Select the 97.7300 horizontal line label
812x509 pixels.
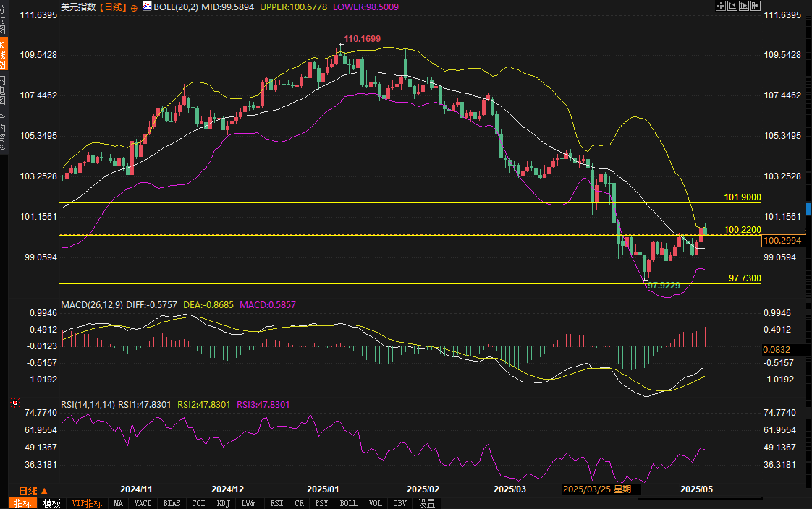745,278
